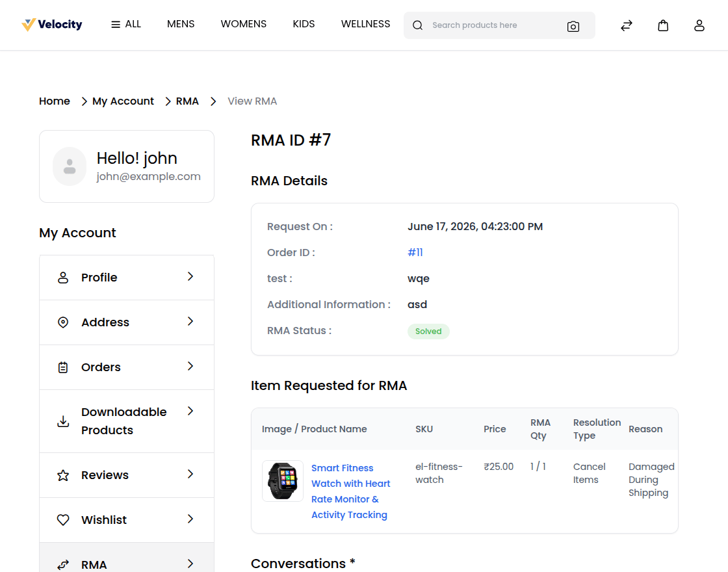Go to Home breadcrumb

(x=55, y=101)
